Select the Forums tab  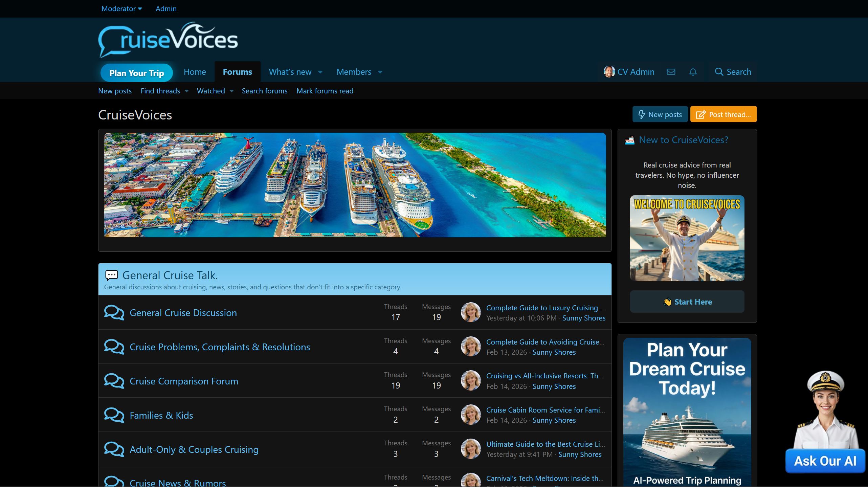click(237, 72)
